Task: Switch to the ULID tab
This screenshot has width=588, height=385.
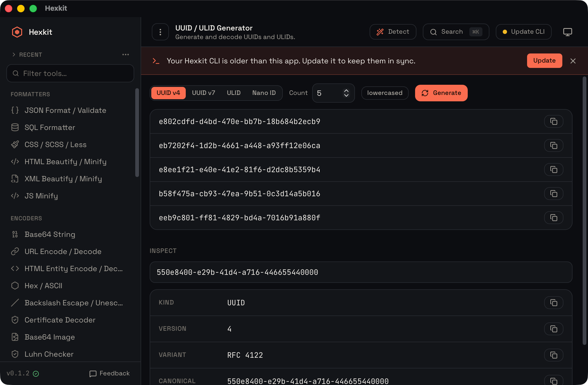Action: (234, 93)
